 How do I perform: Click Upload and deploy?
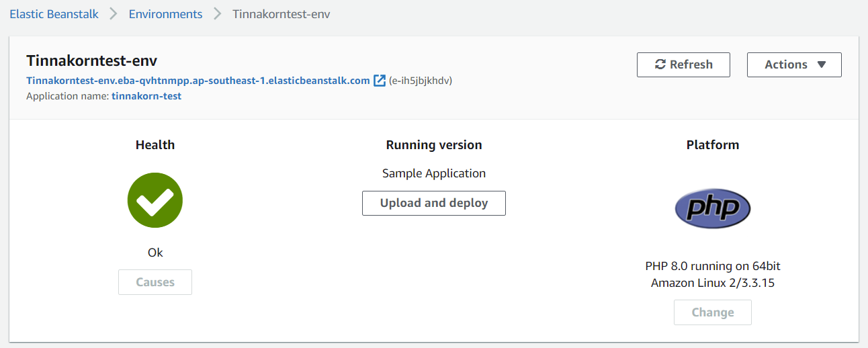(x=434, y=203)
